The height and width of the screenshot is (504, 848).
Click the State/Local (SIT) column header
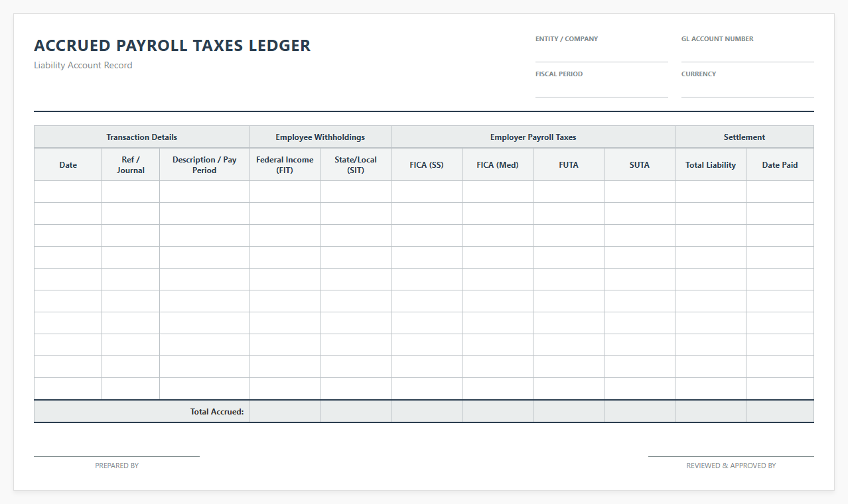pyautogui.click(x=356, y=164)
